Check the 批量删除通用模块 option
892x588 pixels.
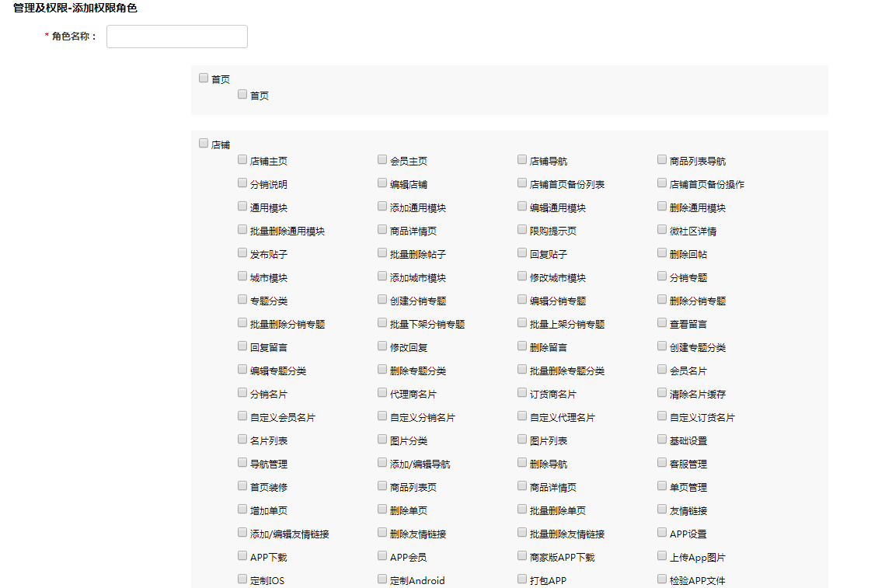coord(242,230)
